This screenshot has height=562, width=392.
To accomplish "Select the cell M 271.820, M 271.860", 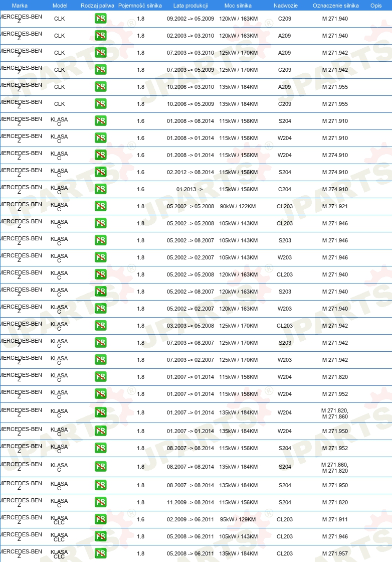I will pos(335,413).
